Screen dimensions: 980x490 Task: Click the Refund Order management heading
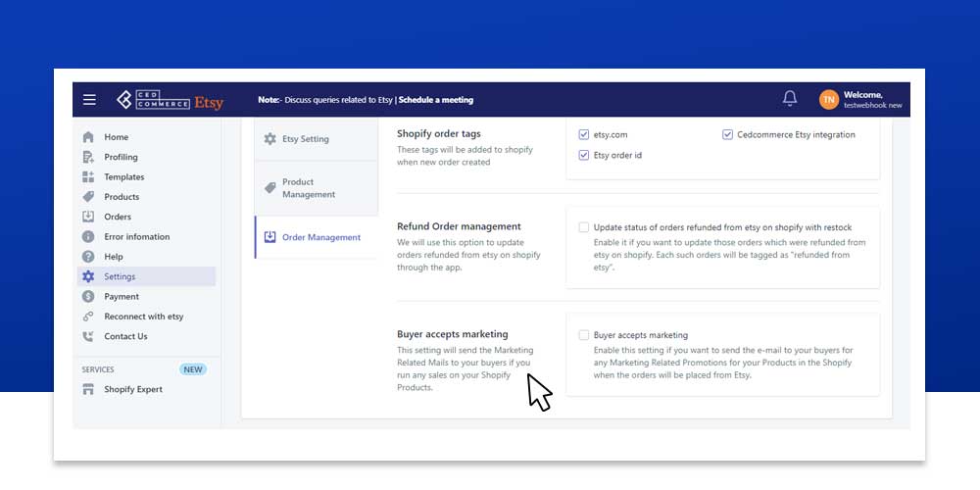(459, 226)
